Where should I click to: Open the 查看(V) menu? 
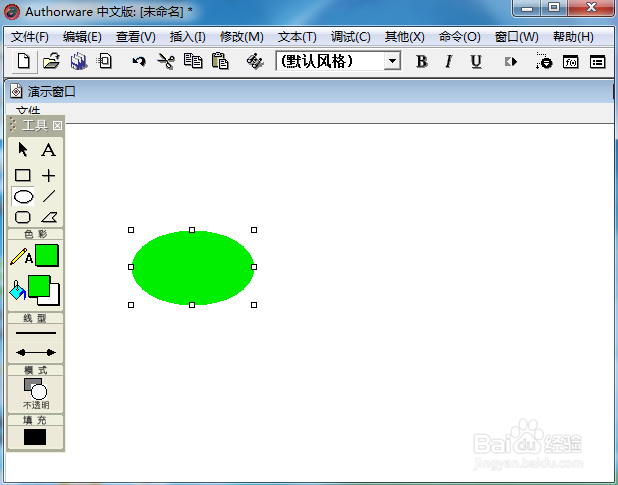point(136,37)
